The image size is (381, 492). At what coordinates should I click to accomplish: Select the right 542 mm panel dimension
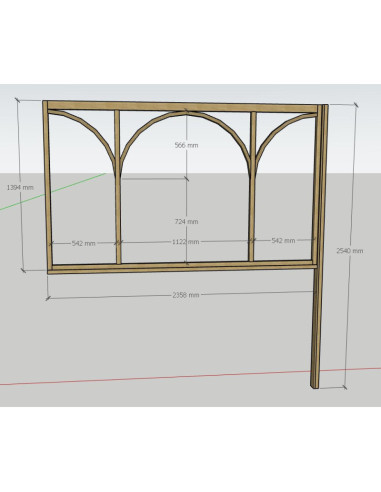coord(283,240)
